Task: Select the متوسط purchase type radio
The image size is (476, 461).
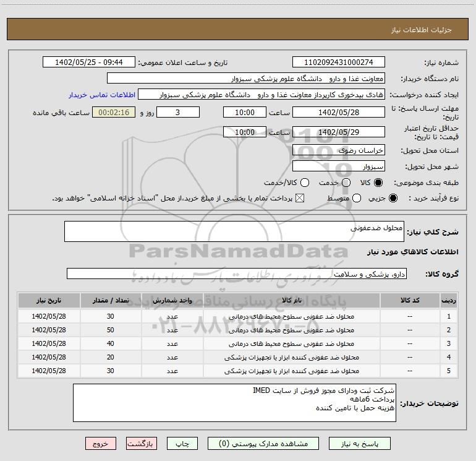Action: pos(357,199)
